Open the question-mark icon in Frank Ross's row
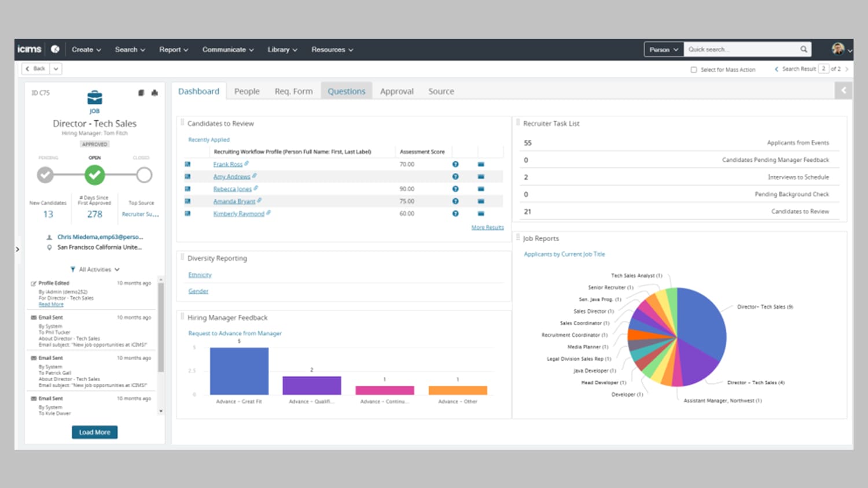Screen dimensions: 868x488 point(455,164)
